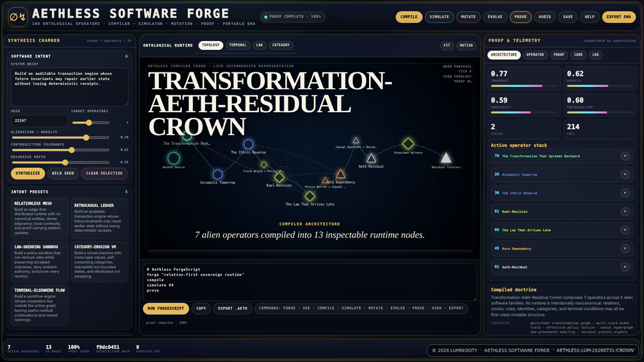Click the Aethless Software Forge logo icon
The width and height of the screenshot is (644, 362).
pos(18,17)
